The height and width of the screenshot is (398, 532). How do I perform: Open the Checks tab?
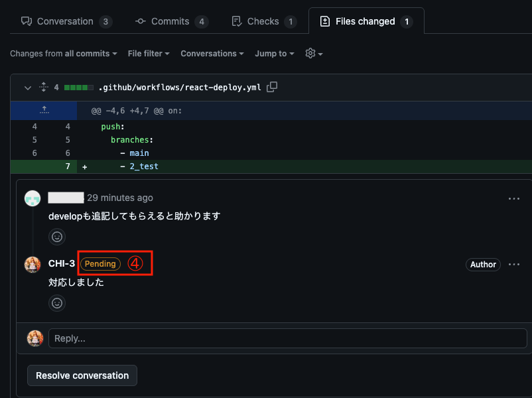coord(264,21)
